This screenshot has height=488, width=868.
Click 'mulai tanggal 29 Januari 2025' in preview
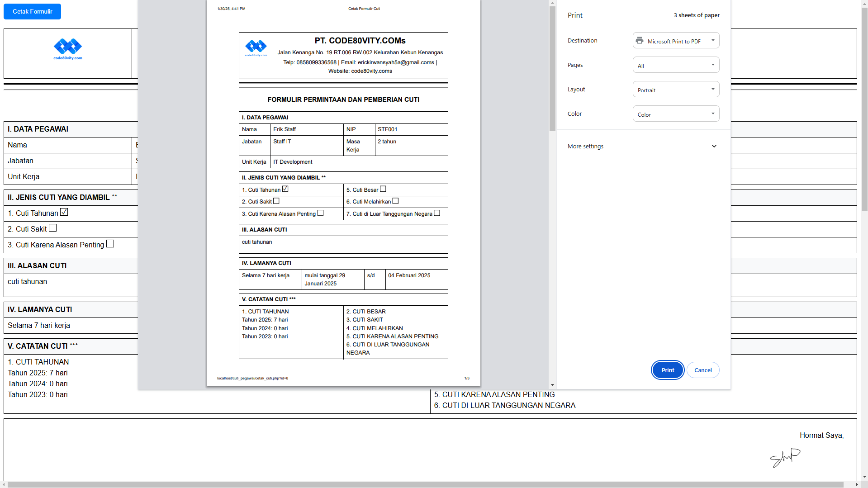point(325,280)
